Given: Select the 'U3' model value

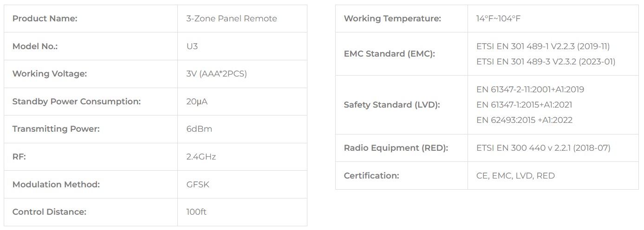Looking at the screenshot, I should [192, 46].
